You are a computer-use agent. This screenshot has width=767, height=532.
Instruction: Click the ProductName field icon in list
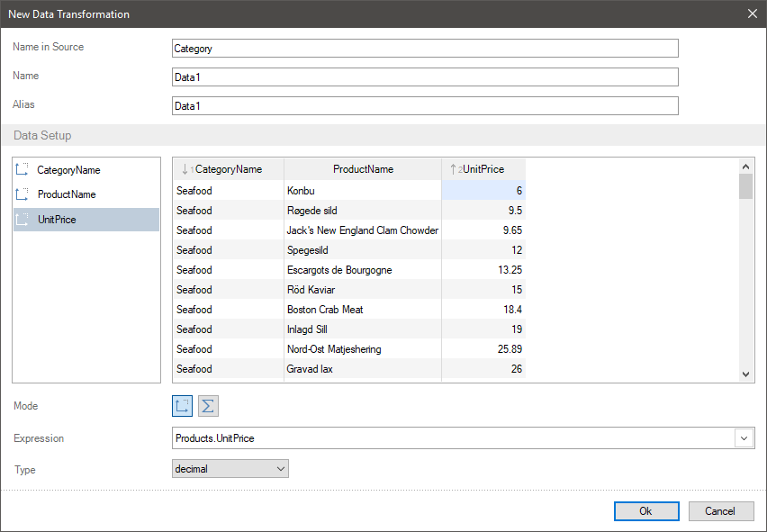pyautogui.click(x=23, y=194)
